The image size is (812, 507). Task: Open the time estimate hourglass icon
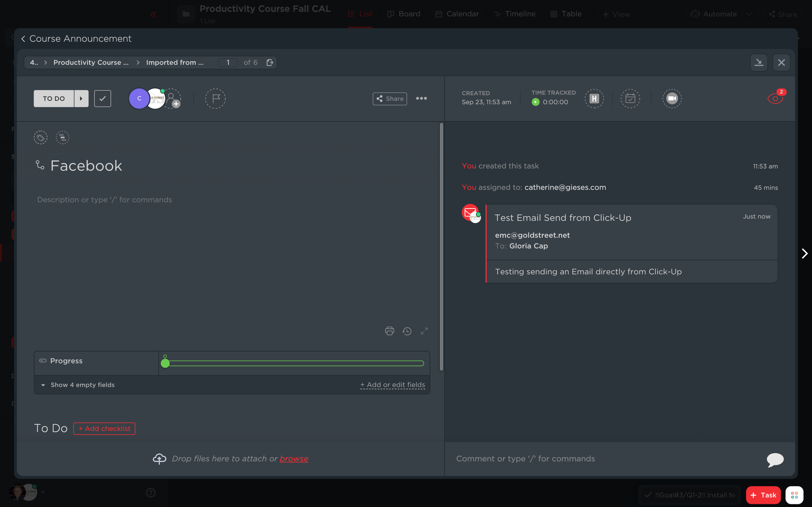[594, 99]
